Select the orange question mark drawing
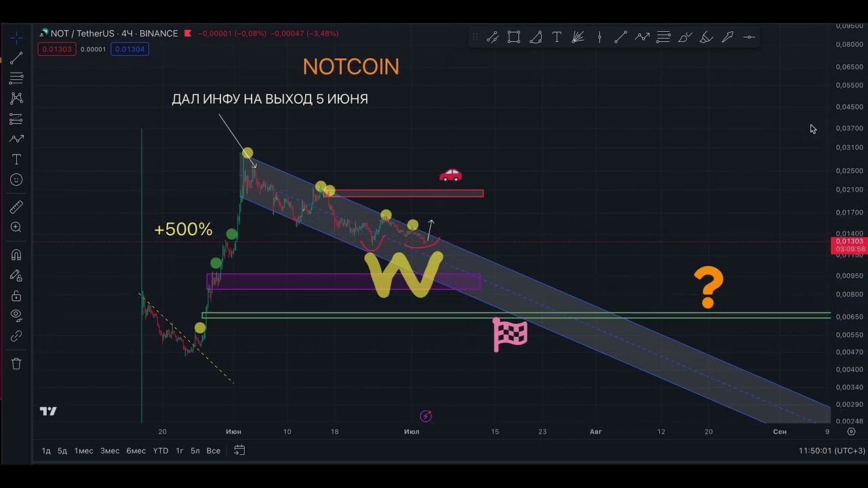Viewport: 868px width, 488px height. click(709, 288)
